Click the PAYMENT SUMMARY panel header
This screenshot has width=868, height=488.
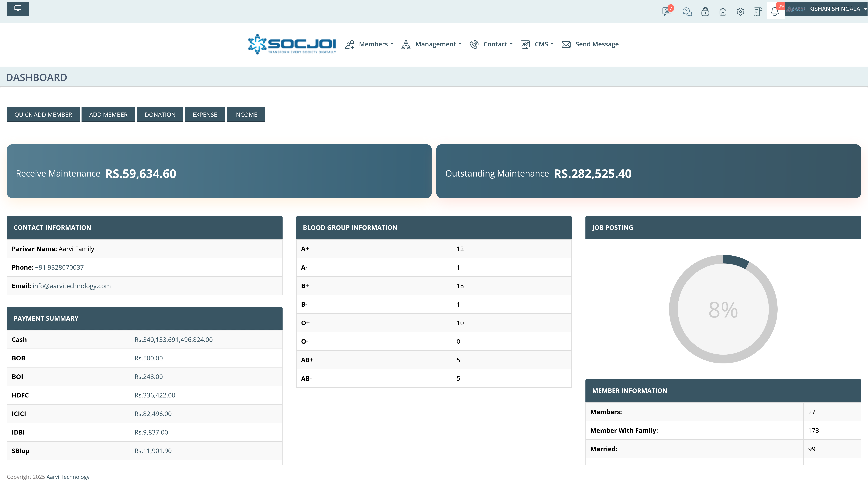pyautogui.click(x=145, y=319)
